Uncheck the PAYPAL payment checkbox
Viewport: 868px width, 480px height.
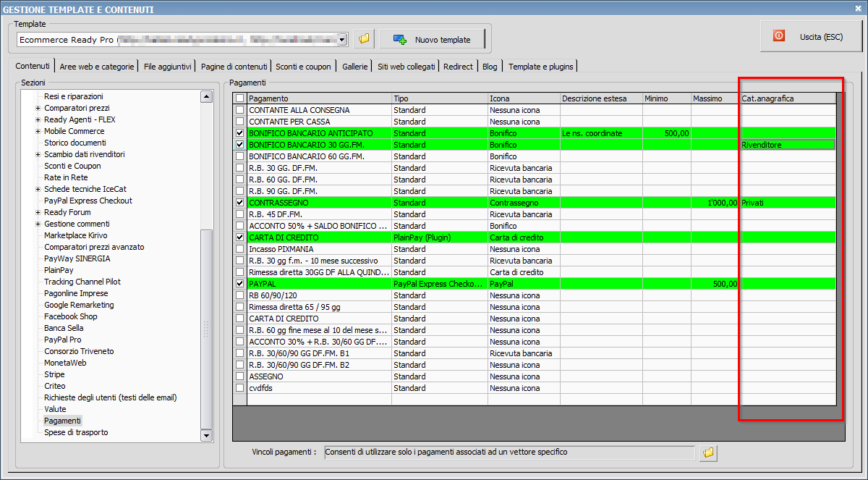(x=240, y=284)
